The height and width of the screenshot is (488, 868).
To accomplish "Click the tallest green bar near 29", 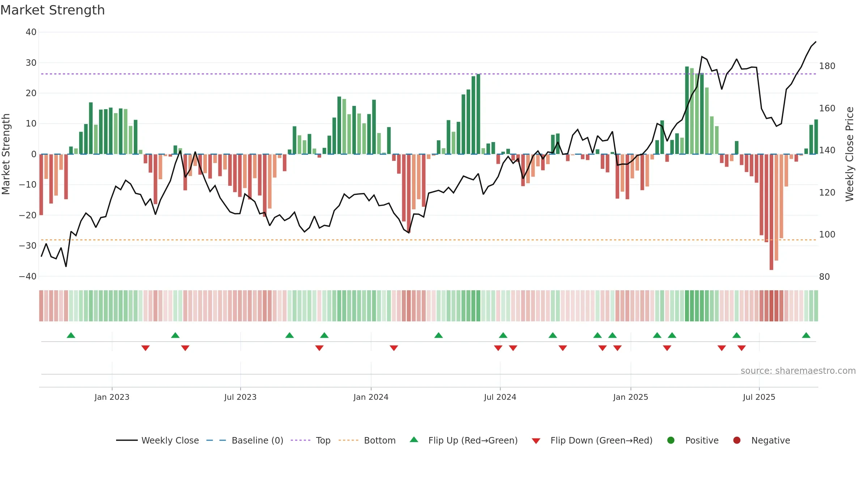I will (687, 110).
